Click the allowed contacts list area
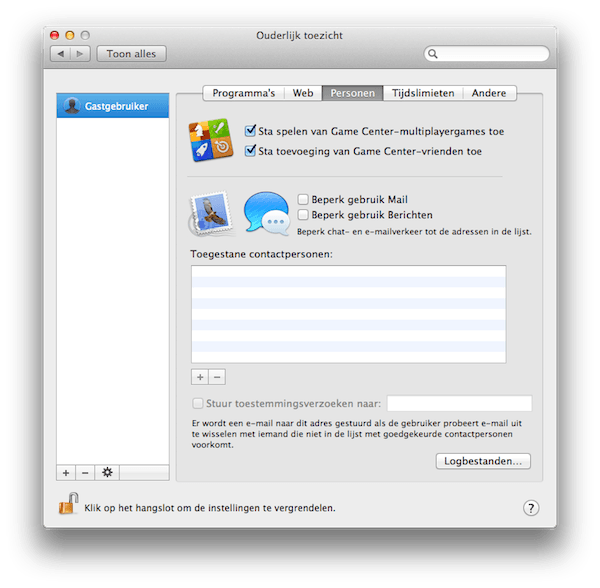The height and width of the screenshot is (588, 600). tap(349, 314)
